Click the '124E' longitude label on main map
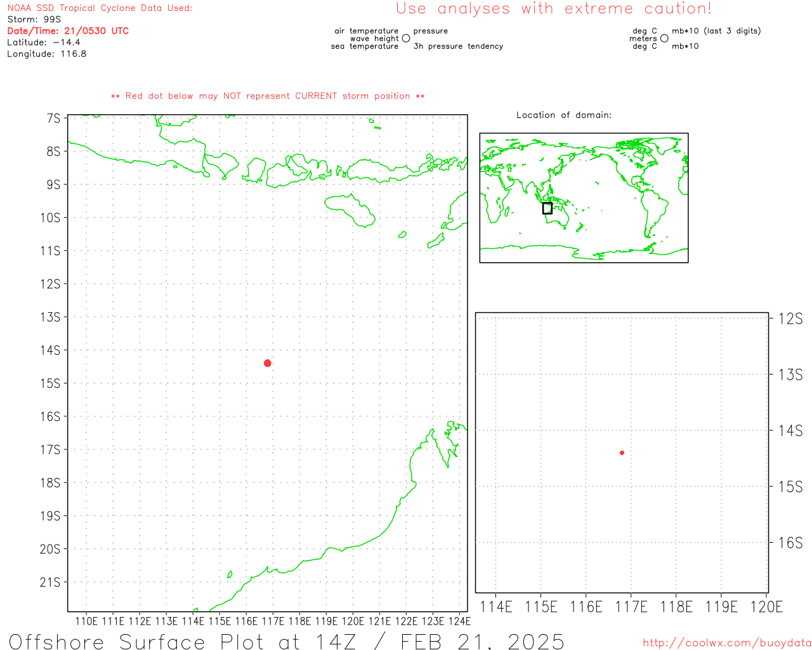Image resolution: width=812 pixels, height=650 pixels. coord(460,621)
